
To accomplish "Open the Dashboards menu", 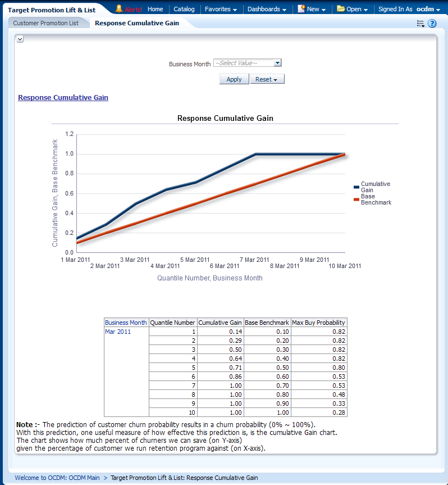I will pyautogui.click(x=267, y=9).
